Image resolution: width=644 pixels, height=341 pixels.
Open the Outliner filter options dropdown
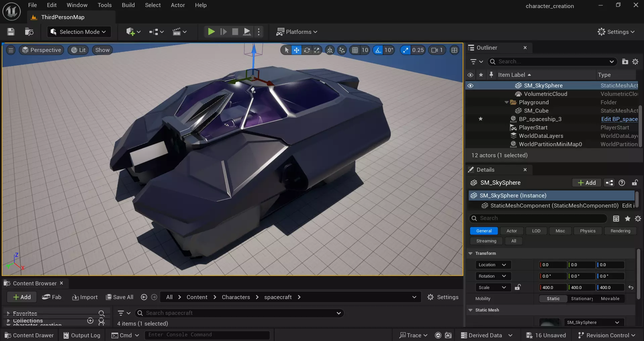click(476, 62)
